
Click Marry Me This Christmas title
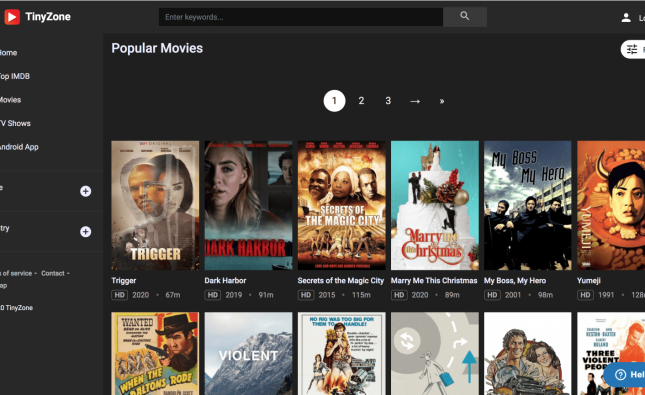pos(434,281)
